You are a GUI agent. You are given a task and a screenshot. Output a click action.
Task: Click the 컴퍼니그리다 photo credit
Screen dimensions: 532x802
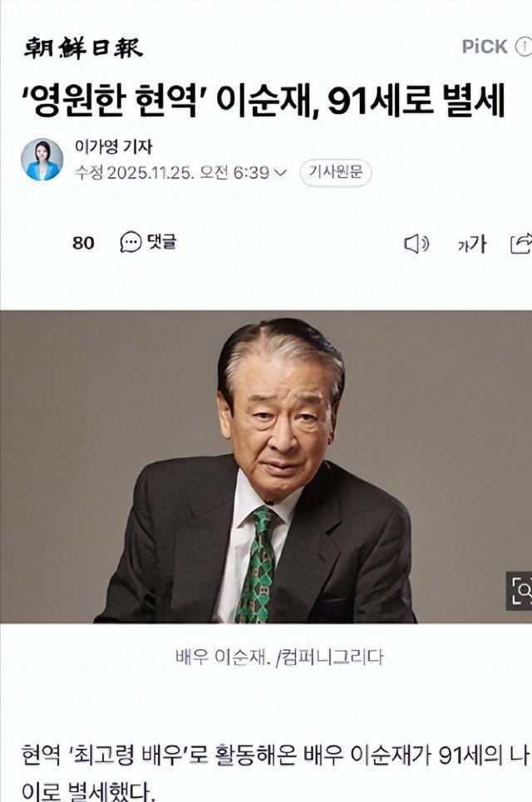click(331, 657)
